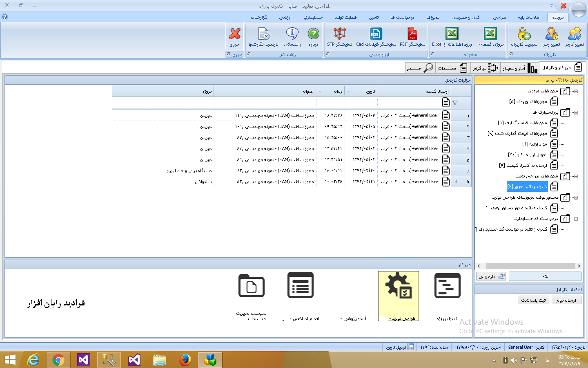Launch the STP viewer (نمایشگر STP)
The image size is (588, 368).
coord(339,34)
